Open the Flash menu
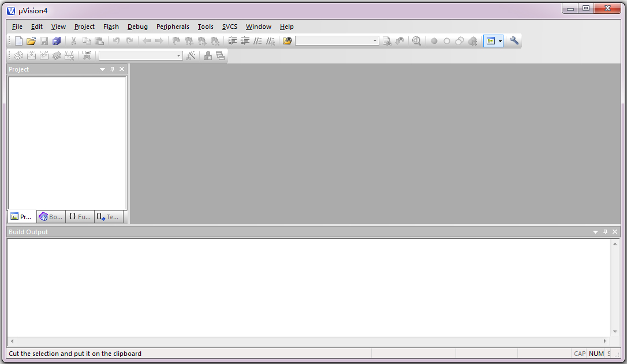The width and height of the screenshot is (627, 364). pyautogui.click(x=111, y=27)
